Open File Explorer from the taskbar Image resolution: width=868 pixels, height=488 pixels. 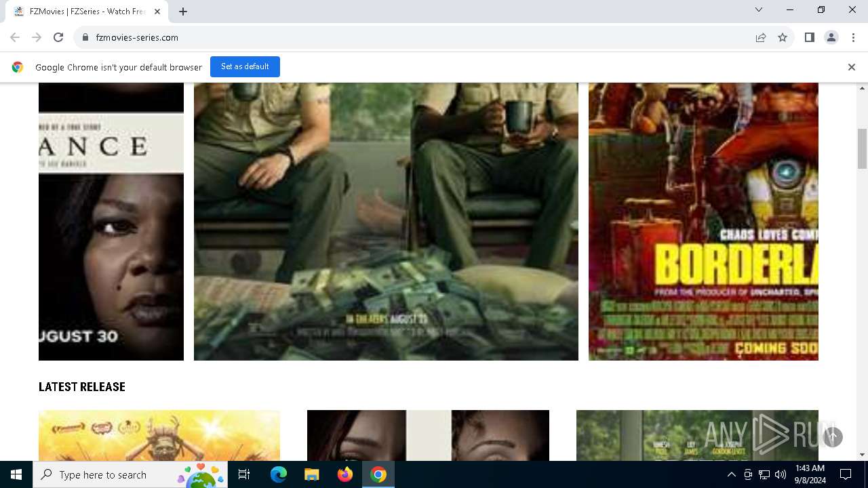(311, 474)
